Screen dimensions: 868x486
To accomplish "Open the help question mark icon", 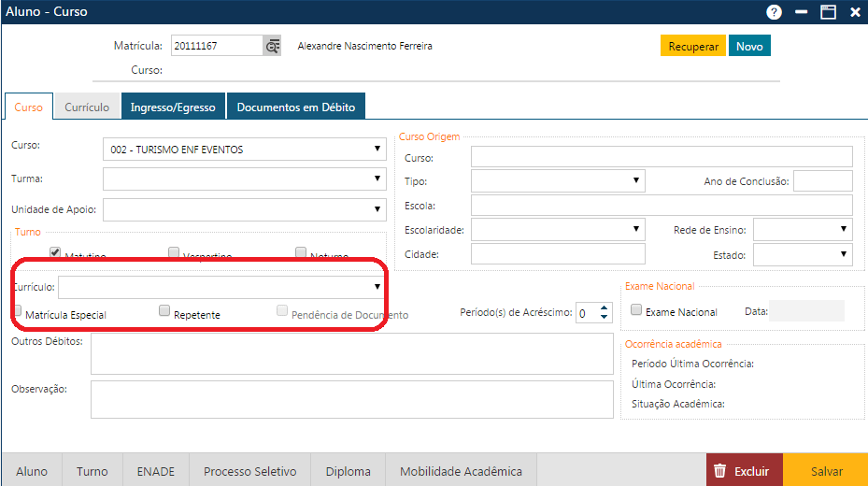I will tap(774, 12).
